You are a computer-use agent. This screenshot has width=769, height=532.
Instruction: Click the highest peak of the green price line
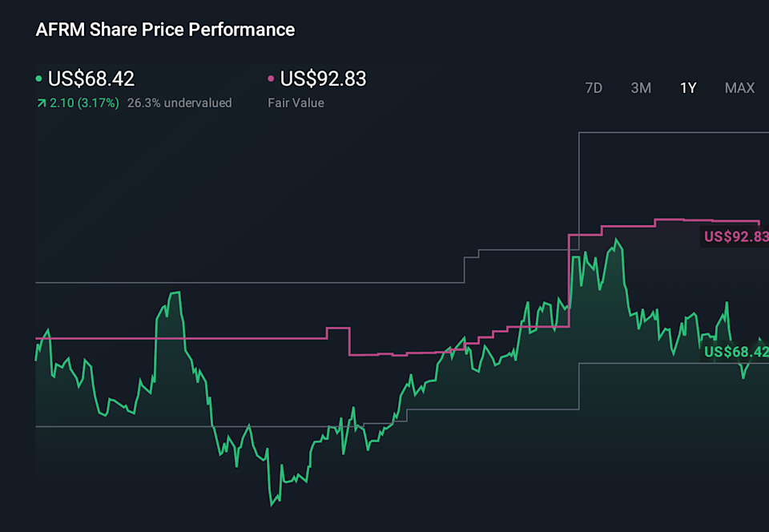click(615, 240)
